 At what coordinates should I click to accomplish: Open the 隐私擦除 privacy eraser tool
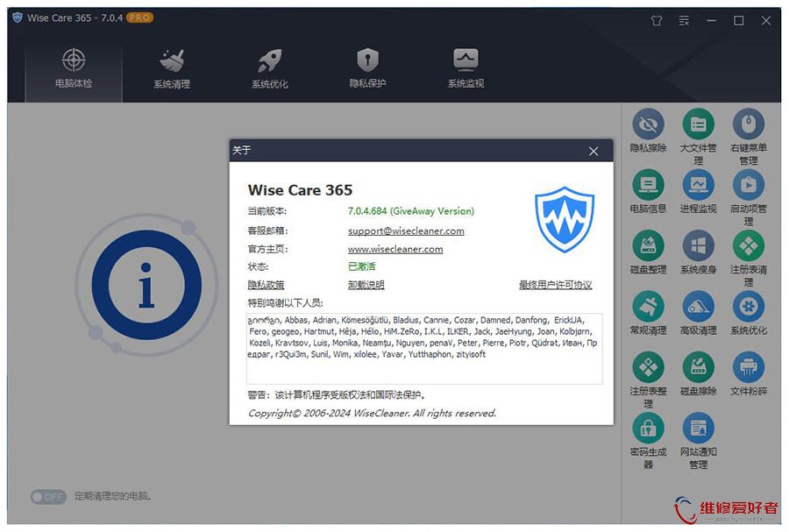pyautogui.click(x=648, y=130)
